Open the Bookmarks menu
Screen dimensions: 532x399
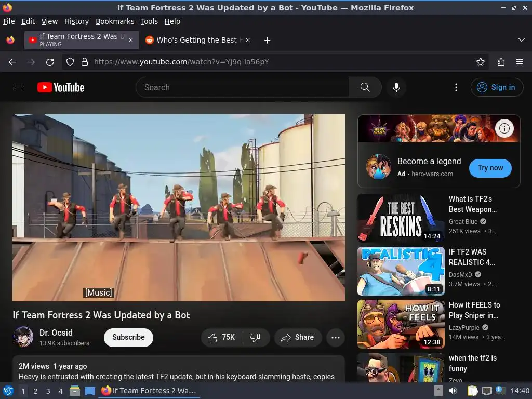click(x=115, y=21)
